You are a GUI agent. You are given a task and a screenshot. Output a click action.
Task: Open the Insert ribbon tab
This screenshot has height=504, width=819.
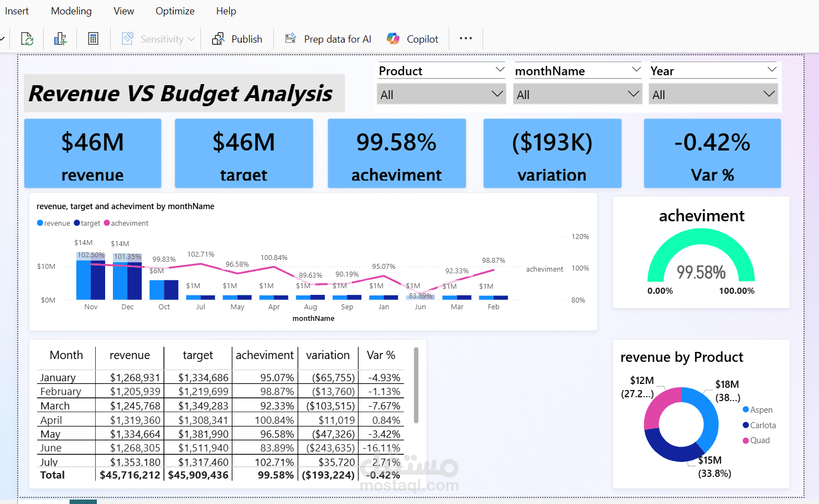click(x=17, y=11)
